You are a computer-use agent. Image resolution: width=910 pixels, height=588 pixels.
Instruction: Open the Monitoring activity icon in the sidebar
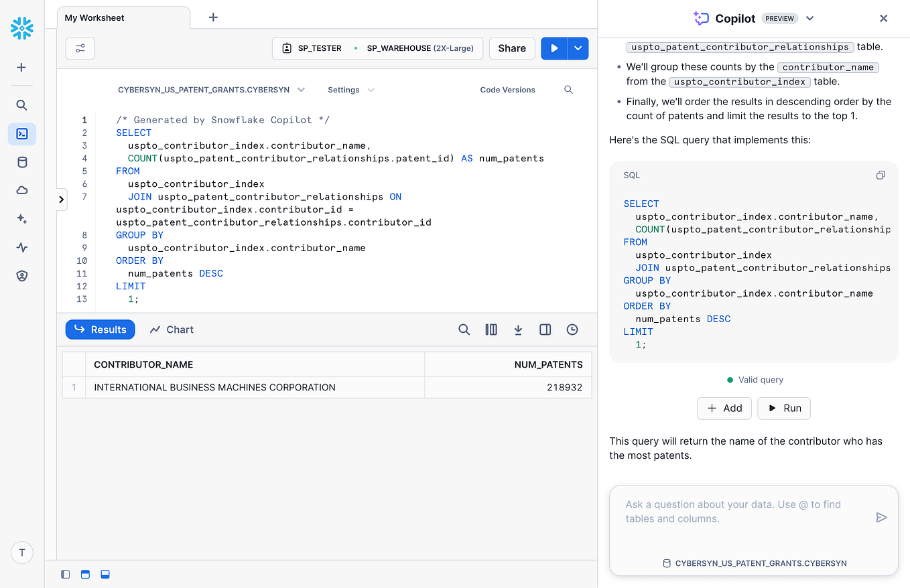(x=22, y=247)
